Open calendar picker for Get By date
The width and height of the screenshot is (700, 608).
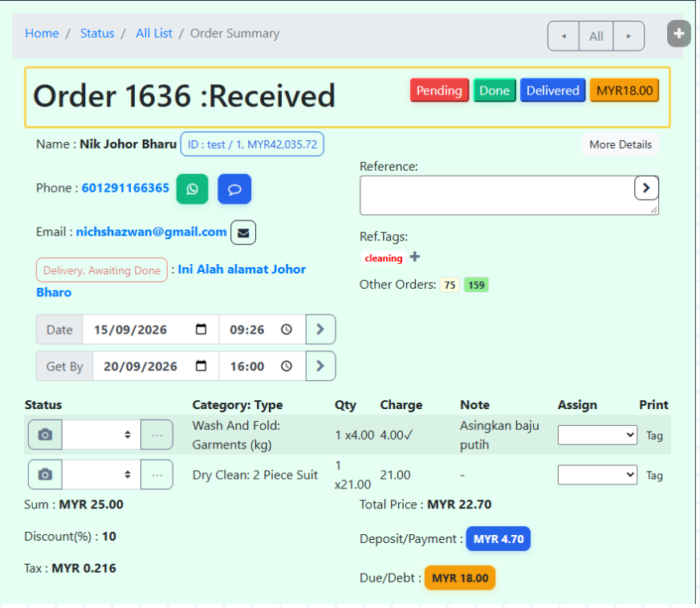click(201, 366)
